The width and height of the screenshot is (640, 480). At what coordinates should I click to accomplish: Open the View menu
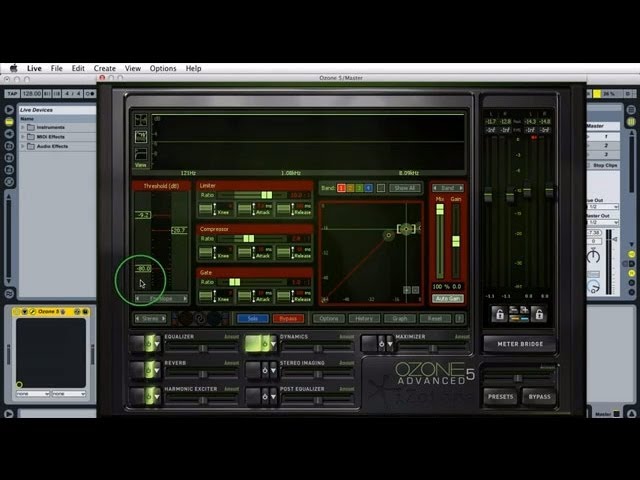tap(133, 69)
